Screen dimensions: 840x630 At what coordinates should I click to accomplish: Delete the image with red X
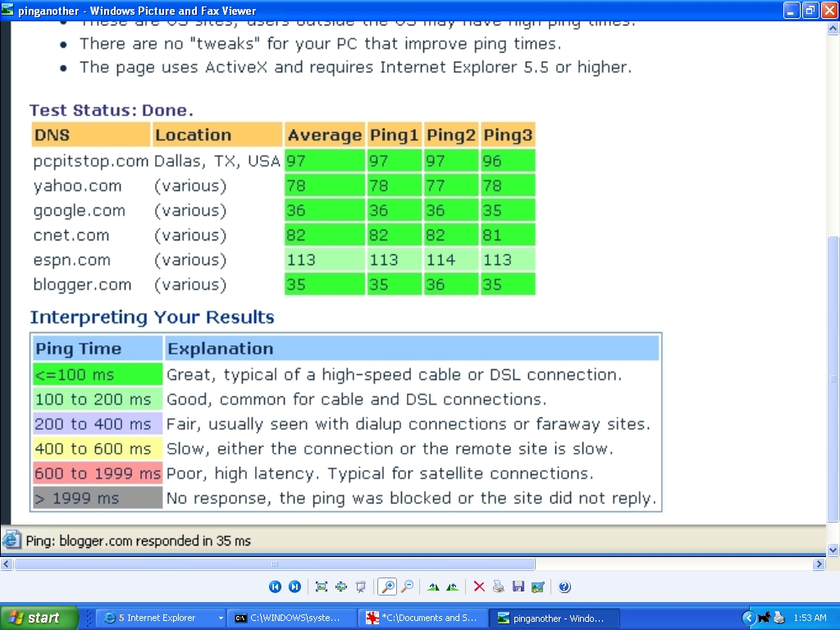479,587
